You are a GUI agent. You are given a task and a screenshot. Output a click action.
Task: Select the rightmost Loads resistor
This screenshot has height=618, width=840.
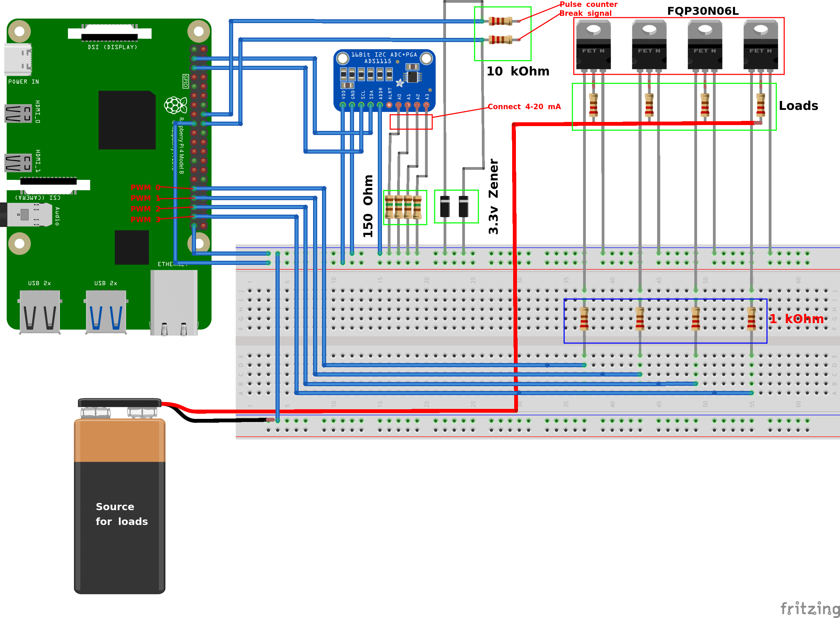pos(760,105)
